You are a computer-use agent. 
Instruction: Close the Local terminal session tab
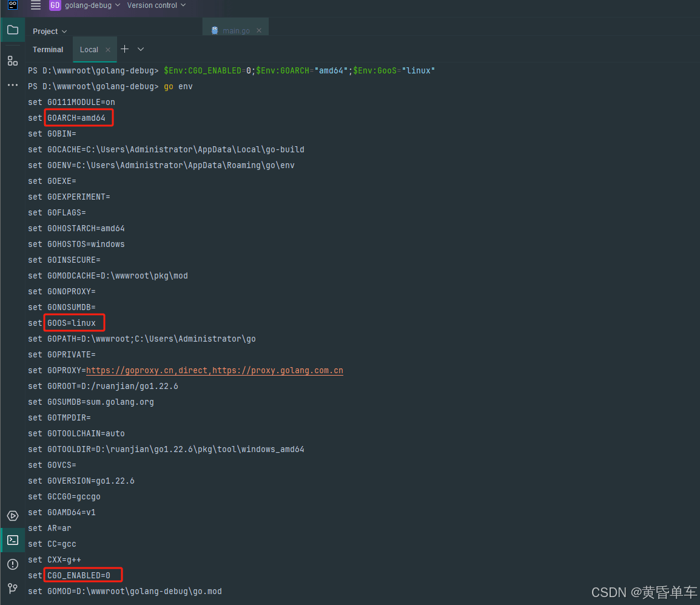click(107, 50)
